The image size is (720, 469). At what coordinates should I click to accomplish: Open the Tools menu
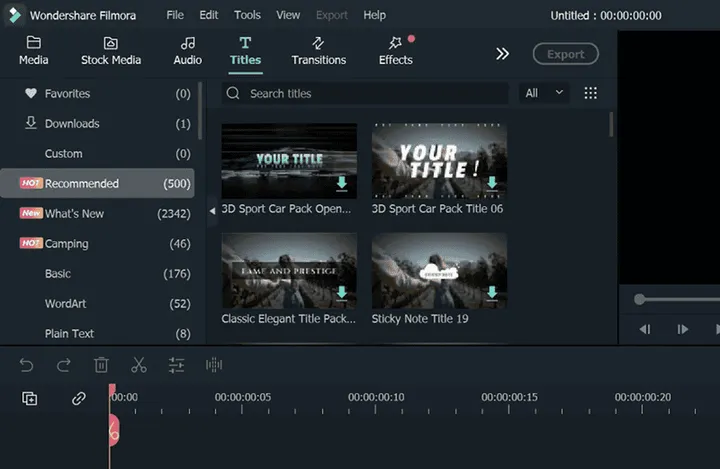(247, 15)
